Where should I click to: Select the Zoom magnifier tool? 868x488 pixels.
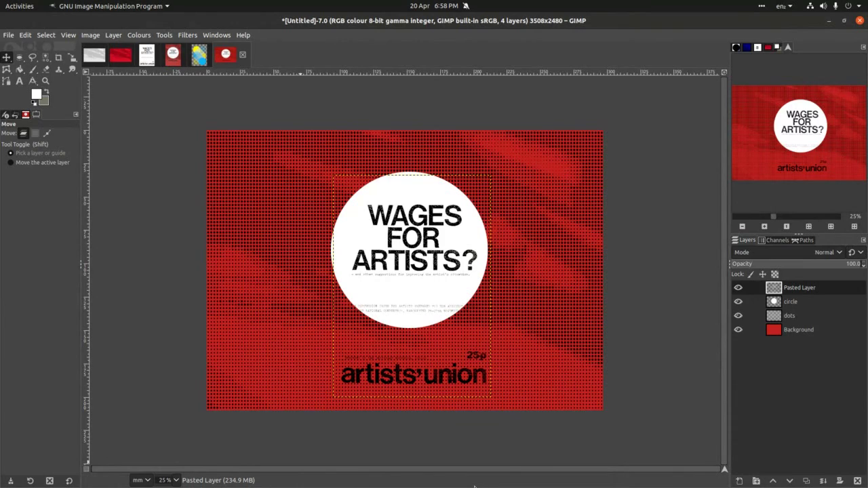pos(45,81)
